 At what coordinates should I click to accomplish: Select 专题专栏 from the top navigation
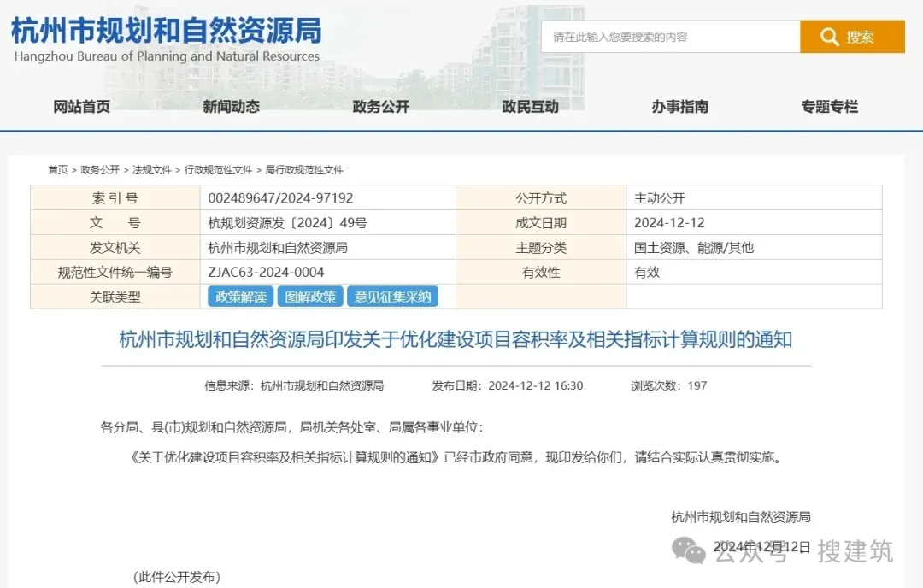(829, 107)
